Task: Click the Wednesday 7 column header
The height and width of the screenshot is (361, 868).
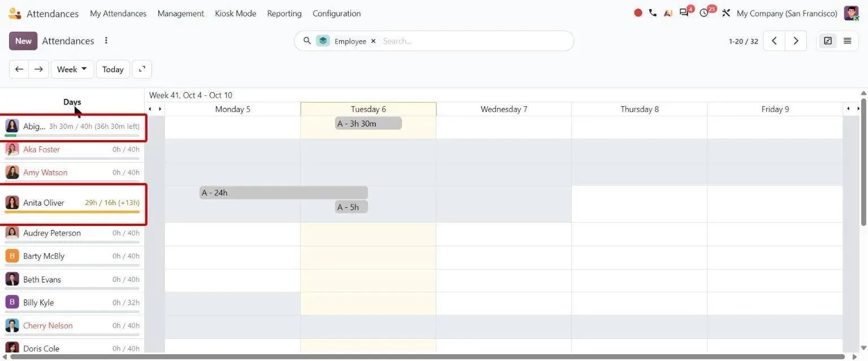Action: click(x=504, y=109)
